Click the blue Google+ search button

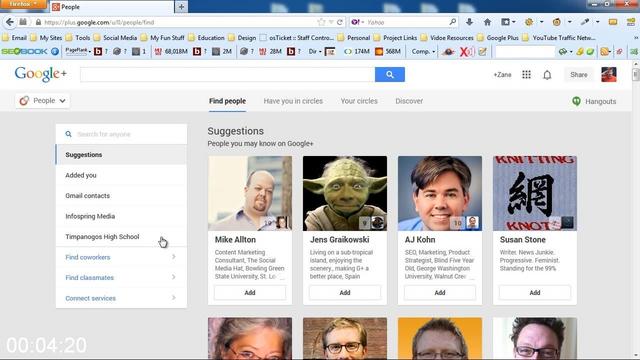[x=390, y=75]
